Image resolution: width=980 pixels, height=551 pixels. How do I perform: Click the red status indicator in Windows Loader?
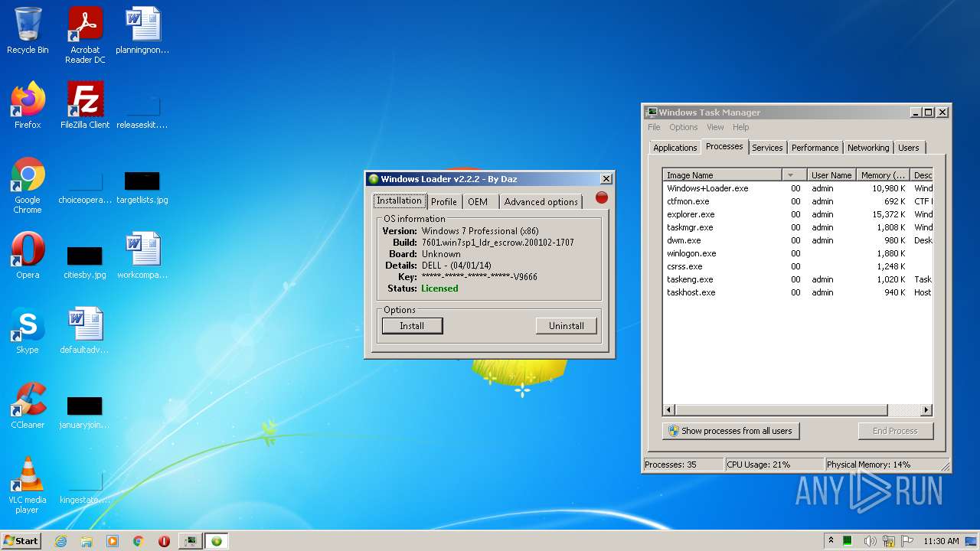(602, 197)
